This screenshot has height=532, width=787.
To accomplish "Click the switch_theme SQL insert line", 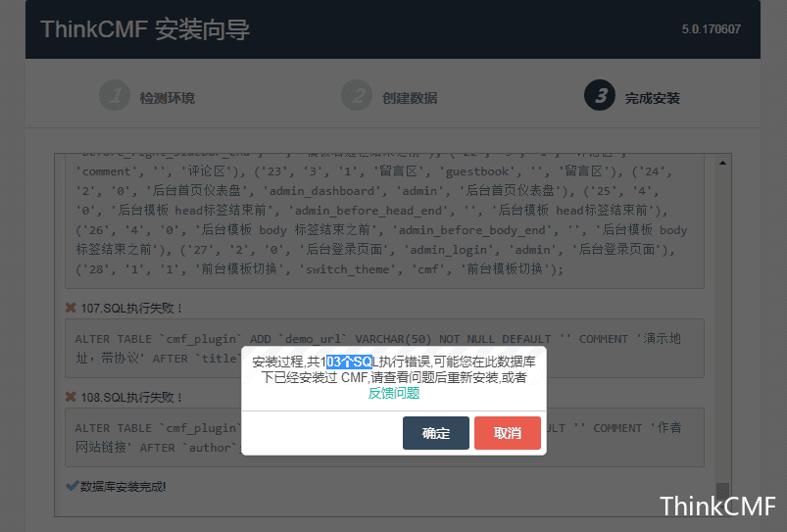I will [x=320, y=269].
